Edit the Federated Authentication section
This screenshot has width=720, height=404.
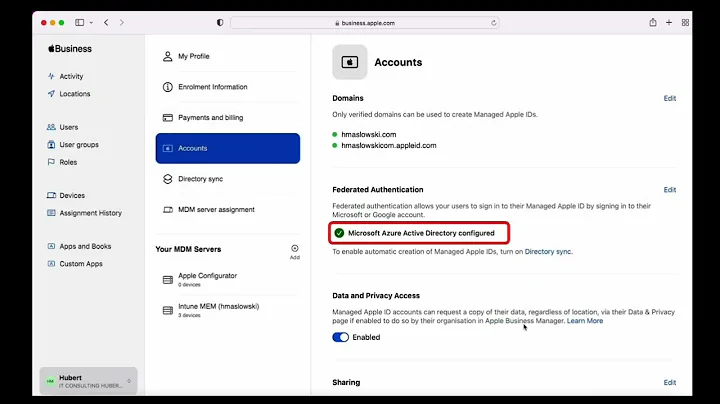669,190
